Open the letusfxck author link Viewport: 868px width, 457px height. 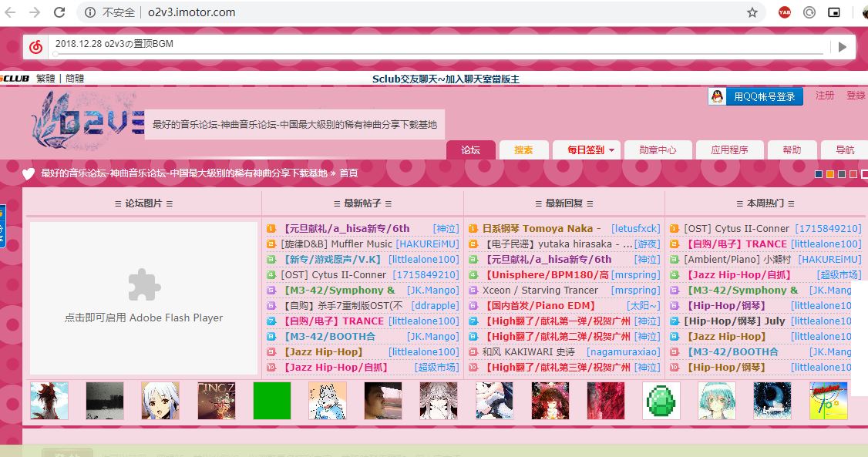pyautogui.click(x=635, y=228)
